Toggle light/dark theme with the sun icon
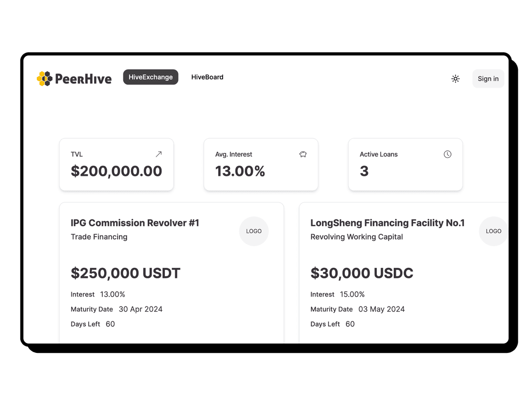The width and height of the screenshot is (532, 399). coord(455,78)
